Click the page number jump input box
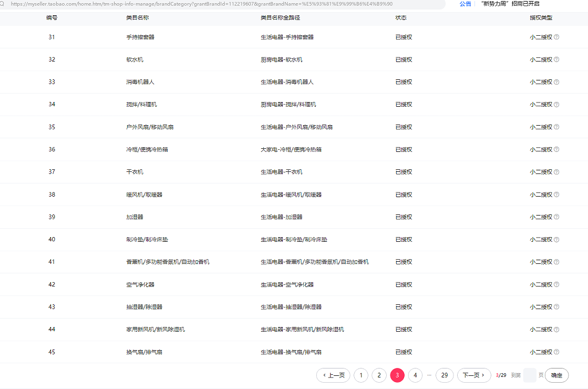 pyautogui.click(x=530, y=375)
